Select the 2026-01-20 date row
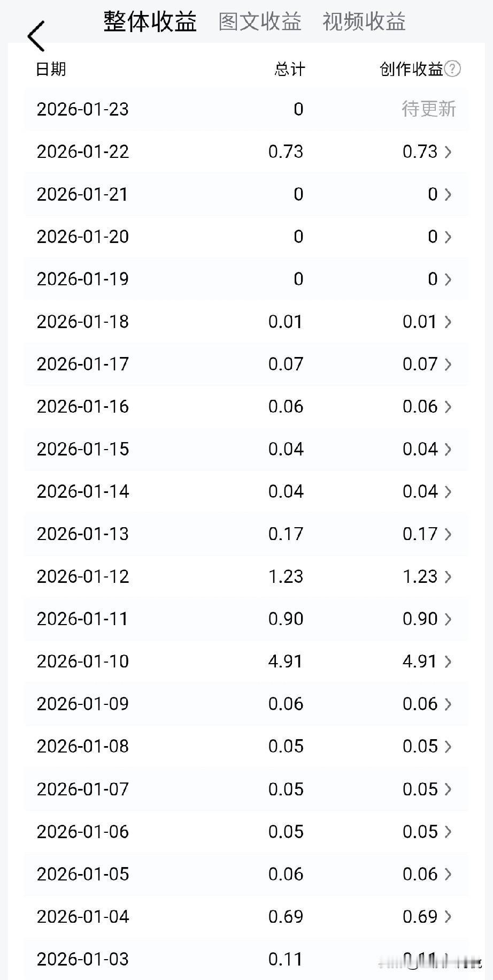 point(83,237)
